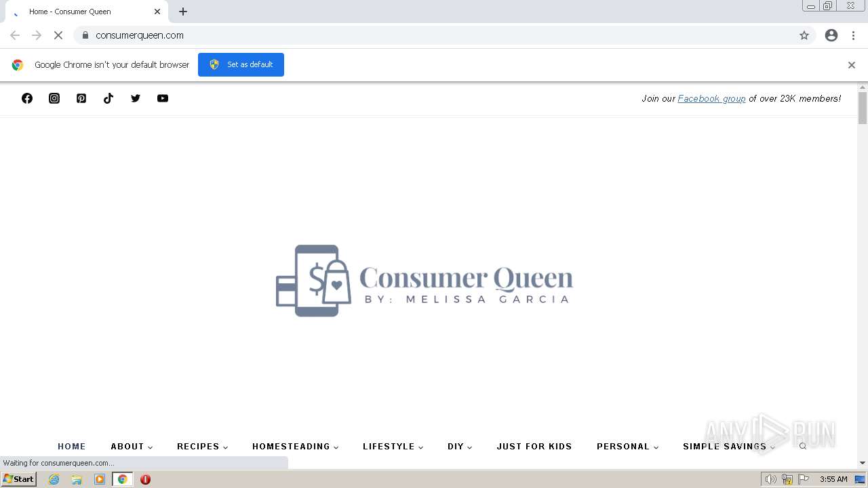
Task: Open the Twitter social icon
Action: [136, 98]
